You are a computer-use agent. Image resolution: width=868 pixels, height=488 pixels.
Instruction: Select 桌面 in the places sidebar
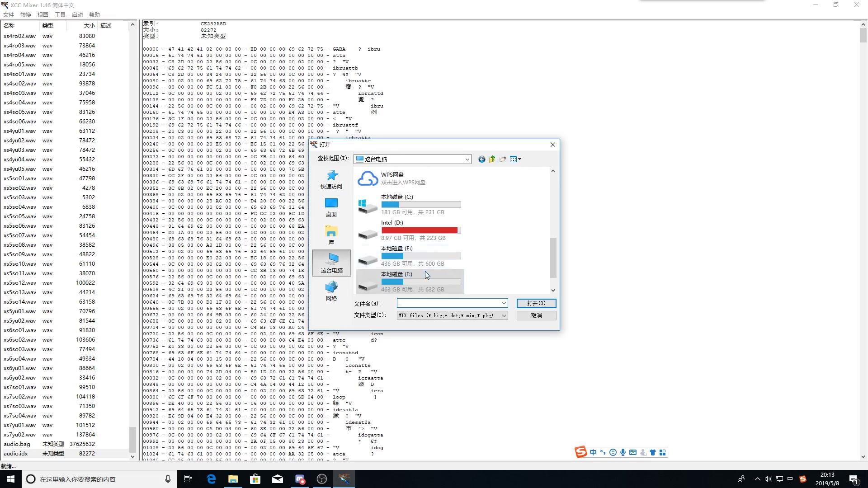(x=331, y=207)
